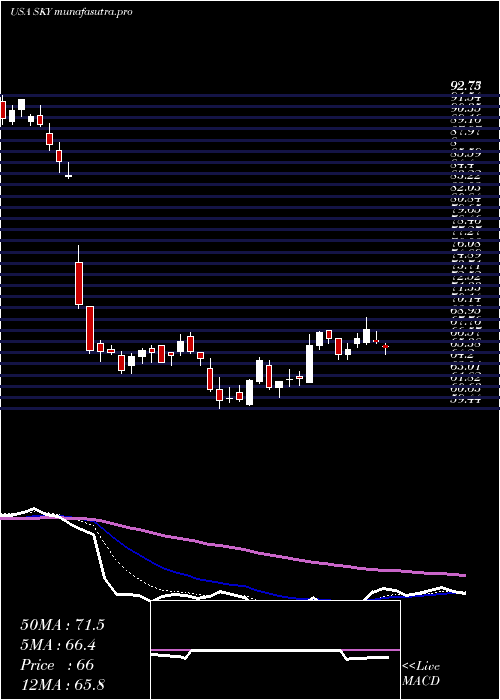The height and width of the screenshot is (700, 500).
Task: Click the large red gap-down candle near 76
Action: (x=79, y=283)
